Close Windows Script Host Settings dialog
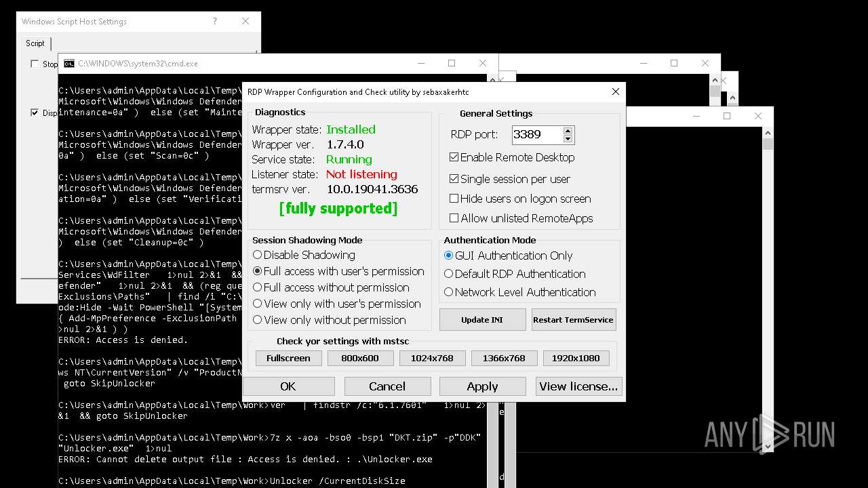 [245, 21]
